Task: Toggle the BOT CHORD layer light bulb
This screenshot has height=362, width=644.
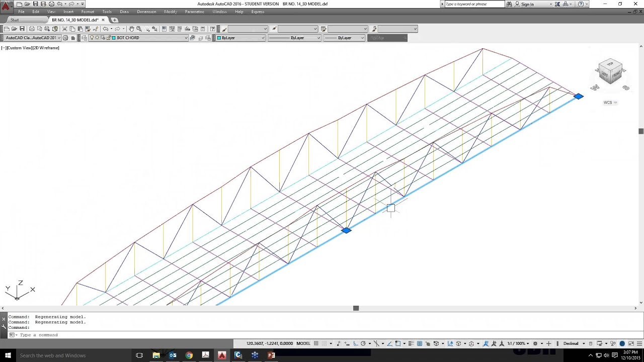Action: pyautogui.click(x=92, y=38)
